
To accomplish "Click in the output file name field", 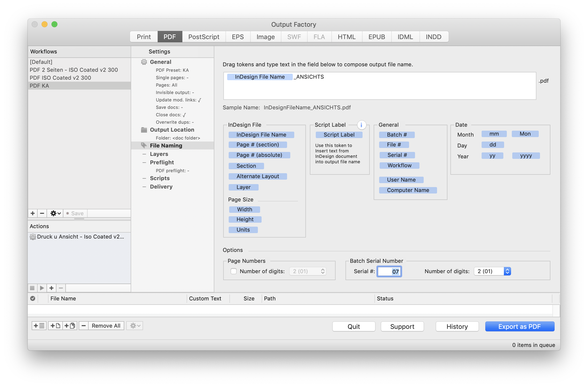I will 380,86.
